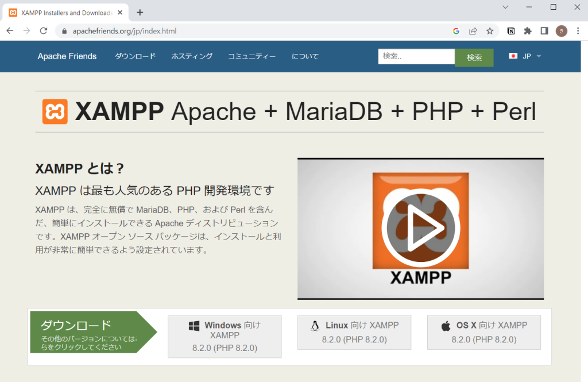Bookmark this page with the star icon
This screenshot has height=382, width=588.
pos(490,31)
